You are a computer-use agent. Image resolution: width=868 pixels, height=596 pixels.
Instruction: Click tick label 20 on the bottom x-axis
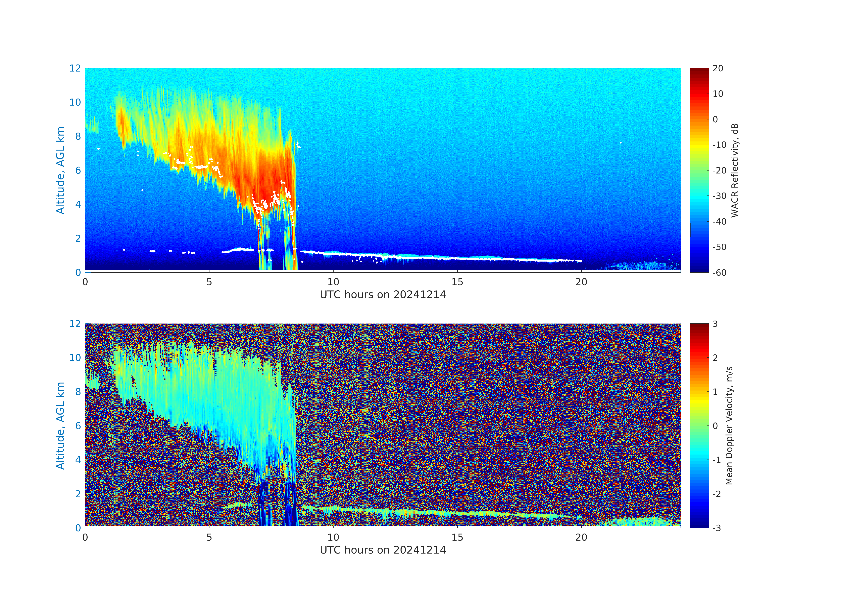581,538
